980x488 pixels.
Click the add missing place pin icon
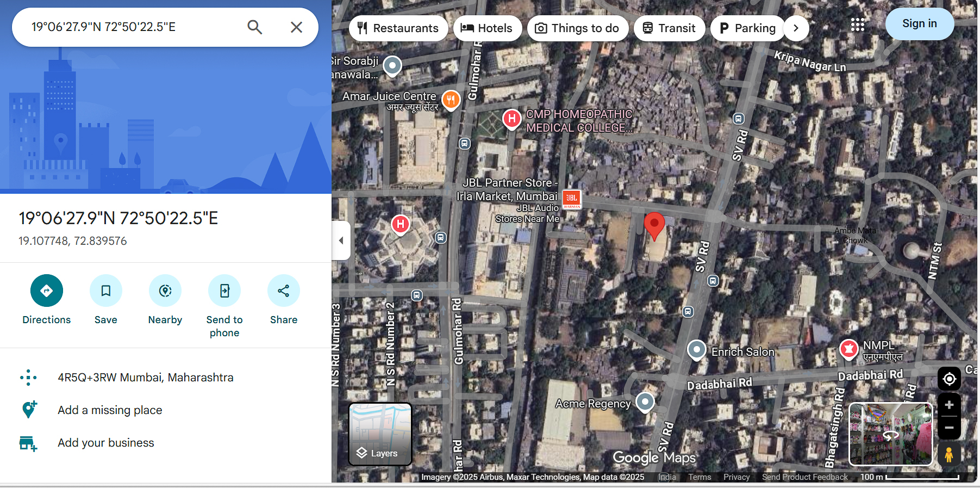pos(29,410)
